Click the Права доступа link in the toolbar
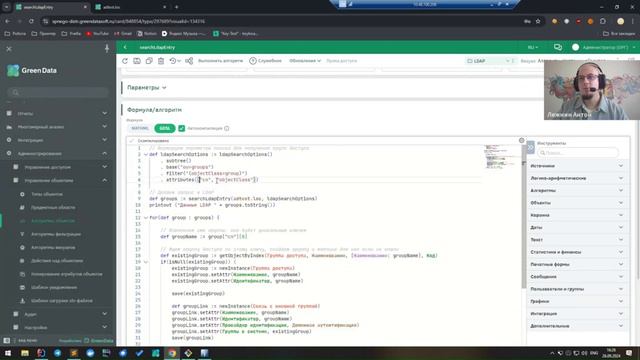 342,61
